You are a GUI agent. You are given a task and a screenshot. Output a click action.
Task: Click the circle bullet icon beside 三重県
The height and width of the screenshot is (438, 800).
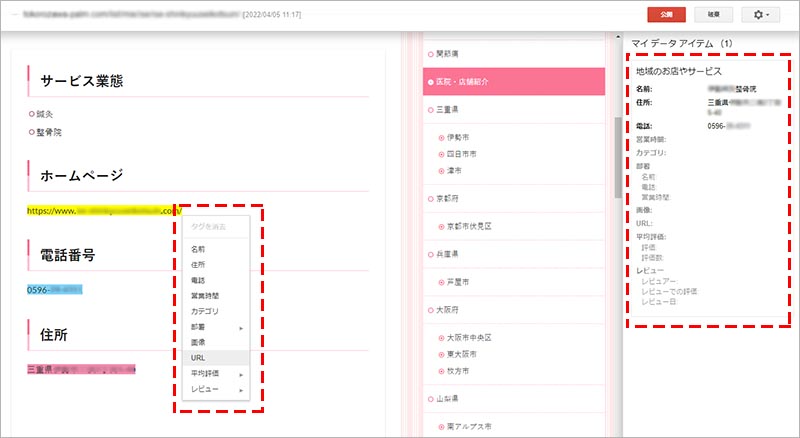[429, 109]
